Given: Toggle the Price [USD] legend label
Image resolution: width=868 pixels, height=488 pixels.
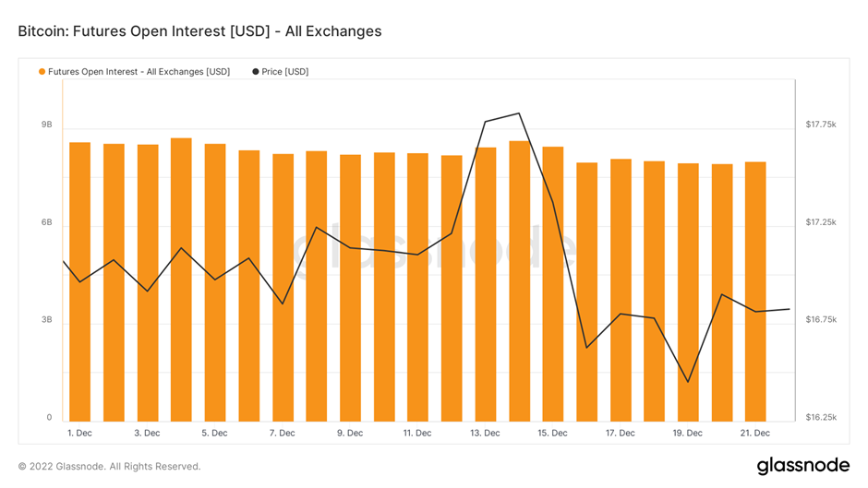Looking at the screenshot, I should coord(285,72).
